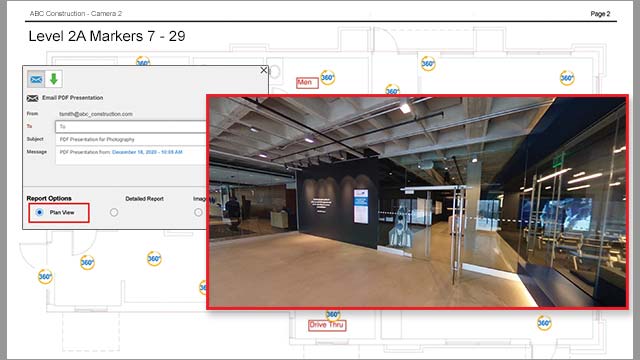Open the 360° marker above Drive Thru label
Image resolution: width=640 pixels, height=360 pixels.
[333, 315]
